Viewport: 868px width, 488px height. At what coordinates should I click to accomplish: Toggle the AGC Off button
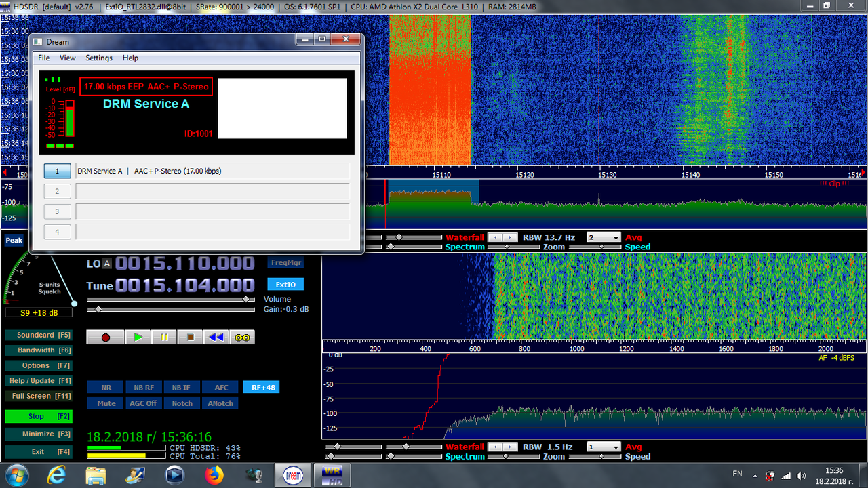(x=143, y=403)
